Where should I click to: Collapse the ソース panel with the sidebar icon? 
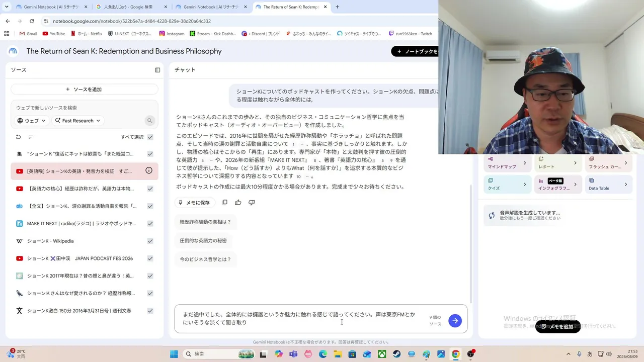(157, 70)
